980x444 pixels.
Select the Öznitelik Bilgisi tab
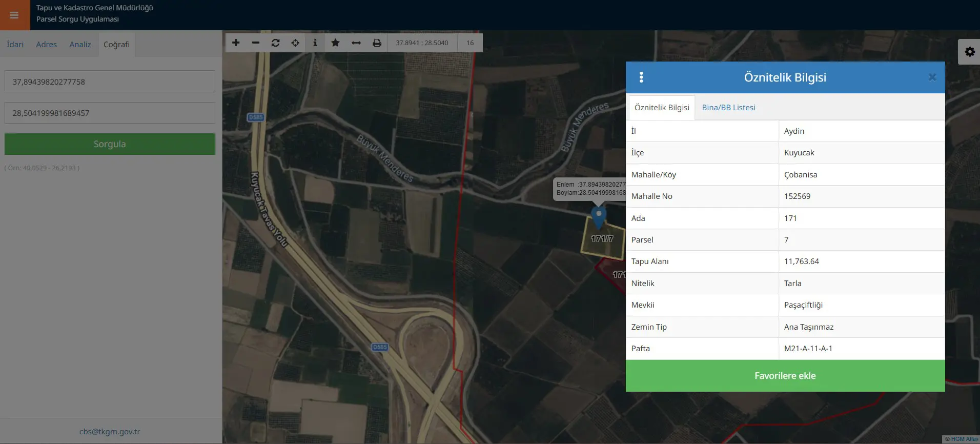(662, 108)
